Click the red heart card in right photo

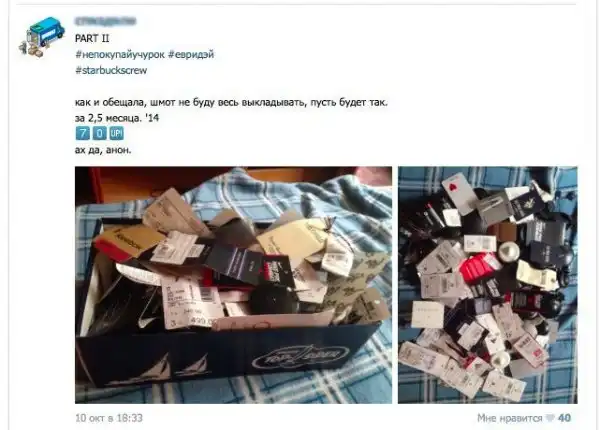coord(457,193)
